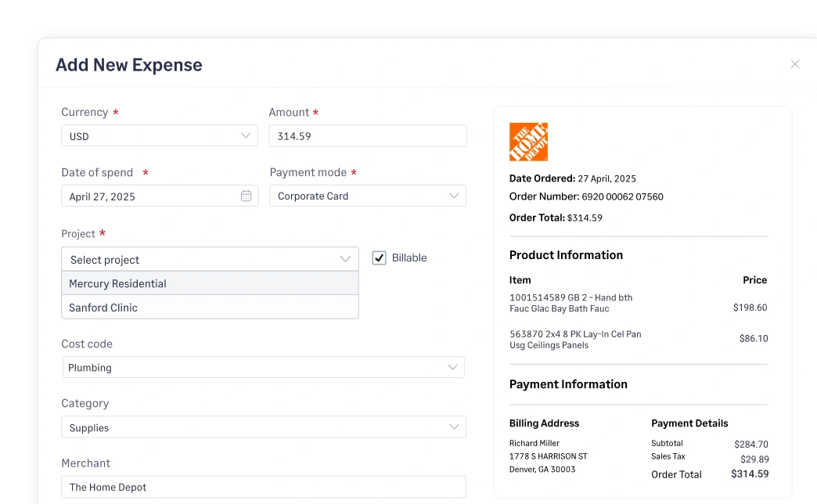Click the Date of spend field
The image size is (817, 504).
click(149, 196)
